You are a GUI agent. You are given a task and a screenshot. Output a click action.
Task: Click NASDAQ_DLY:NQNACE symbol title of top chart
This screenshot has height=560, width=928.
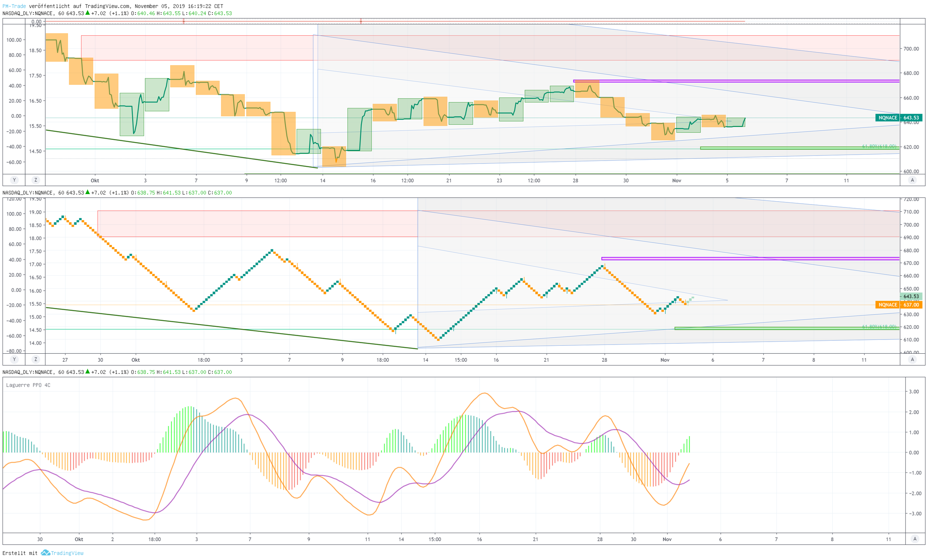(x=28, y=13)
